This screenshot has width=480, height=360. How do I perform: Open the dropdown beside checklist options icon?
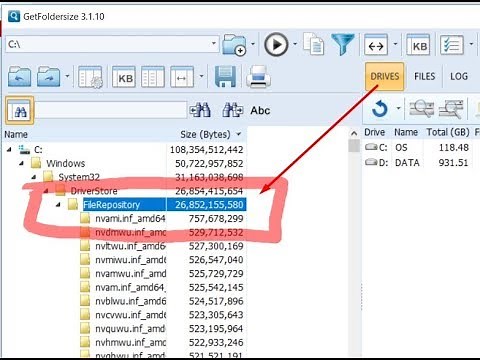[471, 44]
